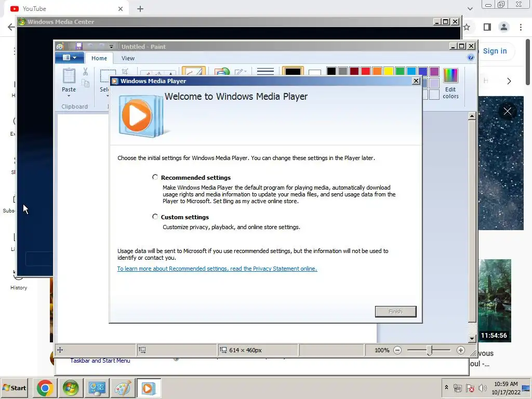
Task: Open Windows Media Center taskbar icon
Action: (71, 388)
